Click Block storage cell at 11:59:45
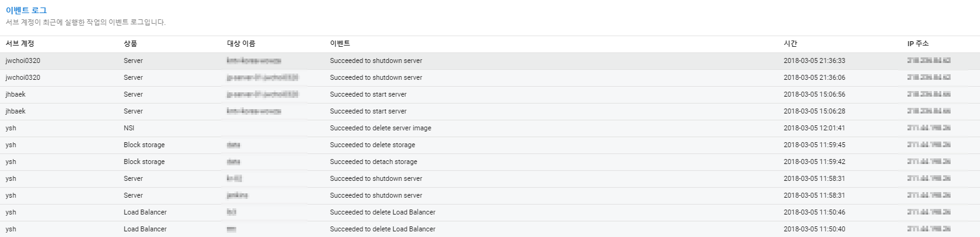The width and height of the screenshot is (980, 237). tap(144, 145)
